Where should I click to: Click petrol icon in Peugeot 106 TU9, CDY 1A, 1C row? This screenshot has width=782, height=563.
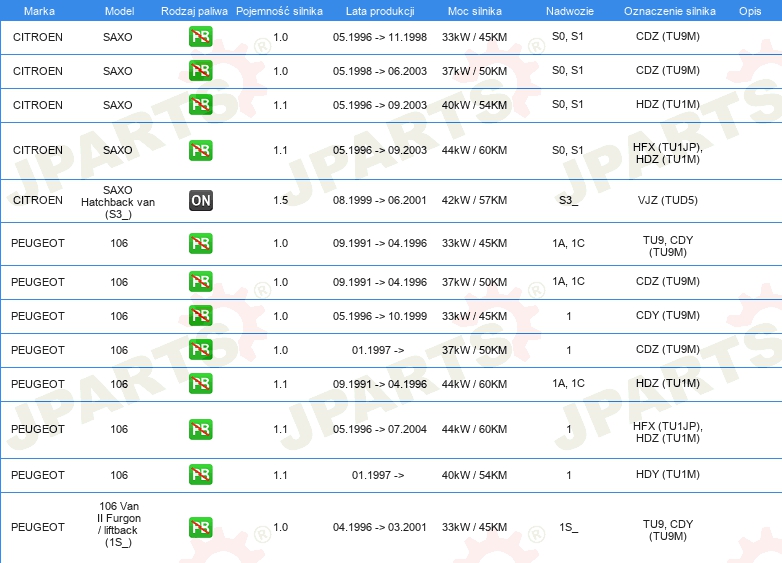200,243
